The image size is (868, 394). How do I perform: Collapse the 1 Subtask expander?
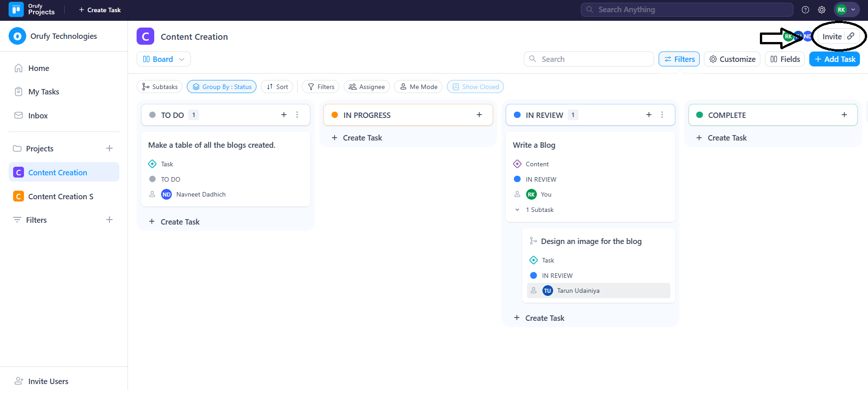(x=517, y=210)
